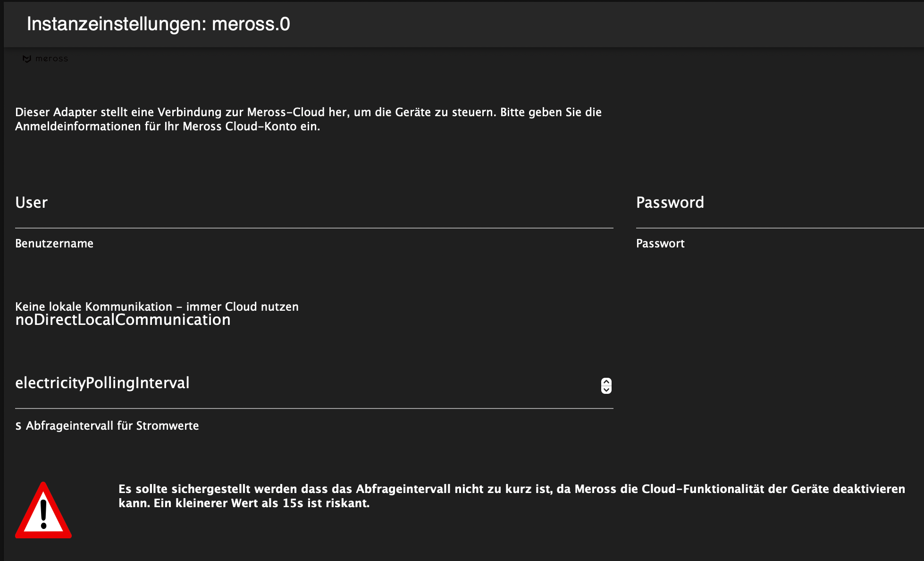Click the 'Instanzeinstellungen' word in the title

pos(116,24)
